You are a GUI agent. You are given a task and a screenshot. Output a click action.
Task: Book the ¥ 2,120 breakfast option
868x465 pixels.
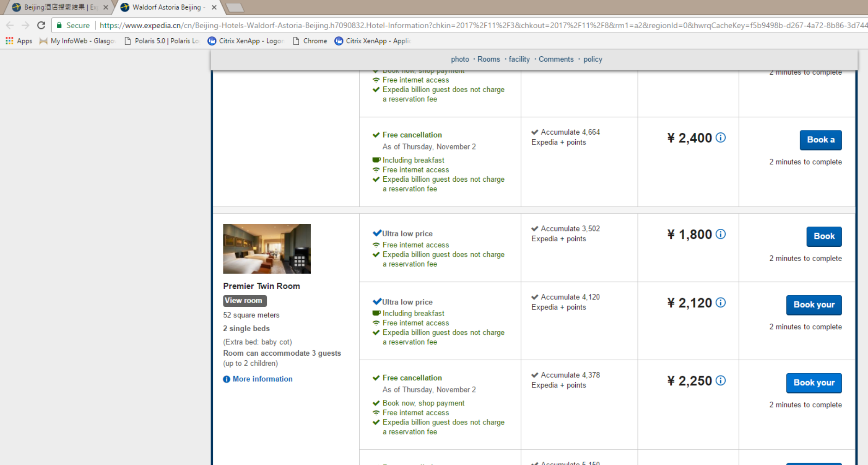click(x=814, y=304)
